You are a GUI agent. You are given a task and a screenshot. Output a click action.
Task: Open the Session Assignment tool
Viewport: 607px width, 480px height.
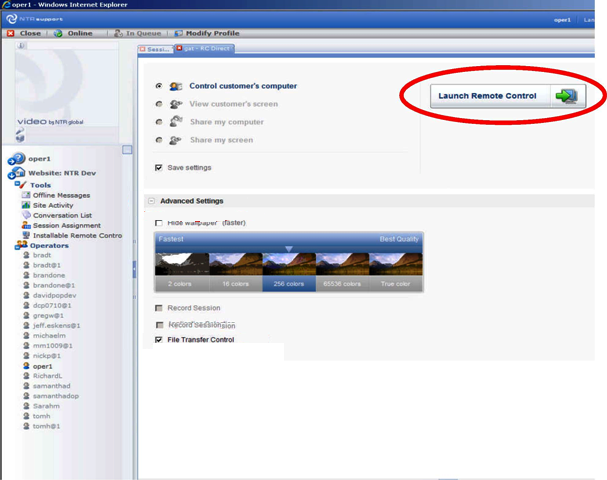pos(66,225)
